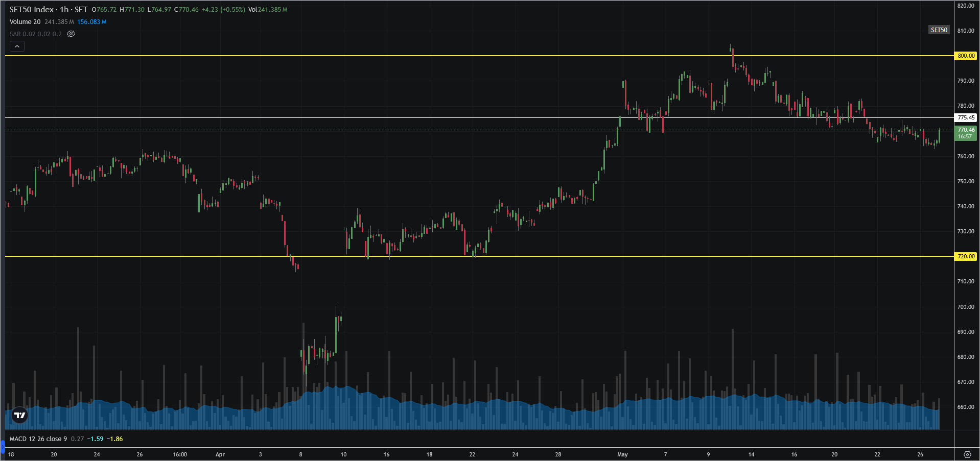Click the TradingView logo badge

[x=20, y=416]
